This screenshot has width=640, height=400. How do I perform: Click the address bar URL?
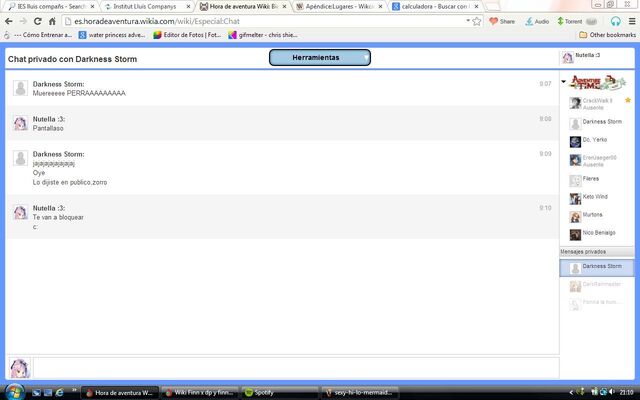[157, 21]
